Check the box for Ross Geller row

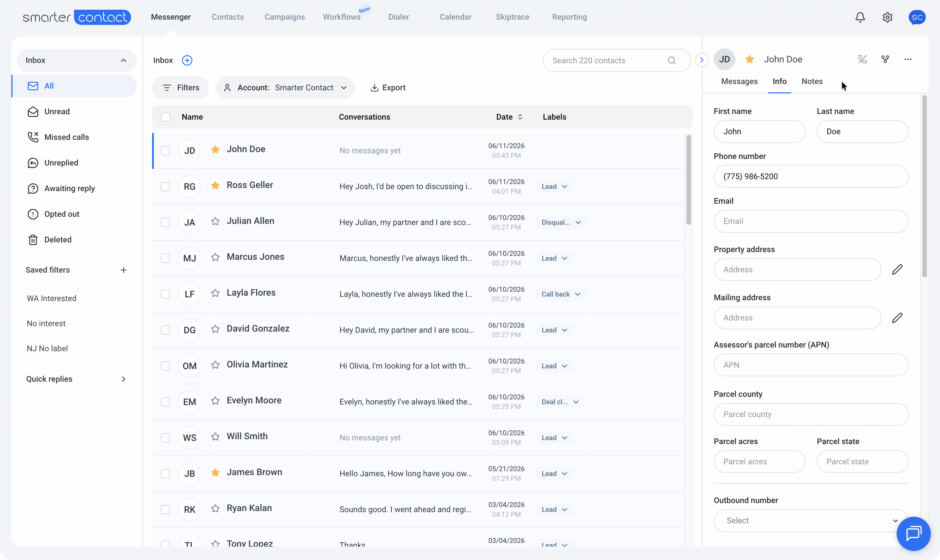click(165, 186)
